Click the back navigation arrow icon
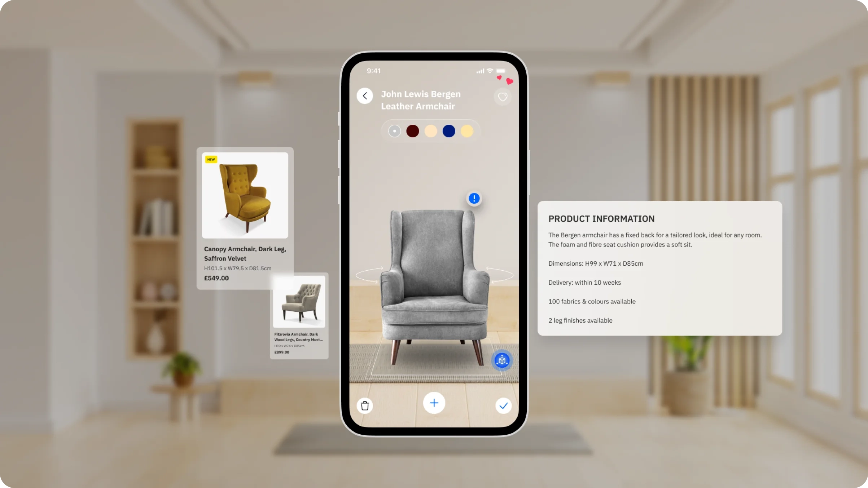This screenshot has width=868, height=488. [x=365, y=96]
